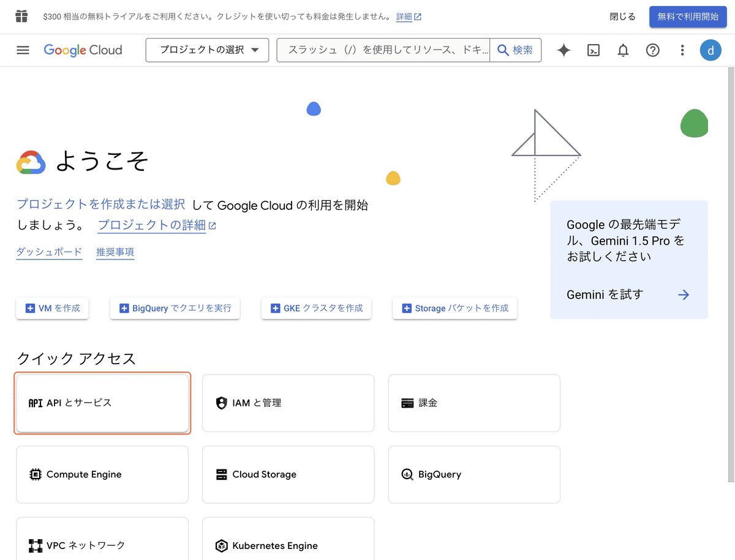Viewport: 735px width, 560px height.
Task: Switch to ダッシュボード tab
Action: point(49,252)
